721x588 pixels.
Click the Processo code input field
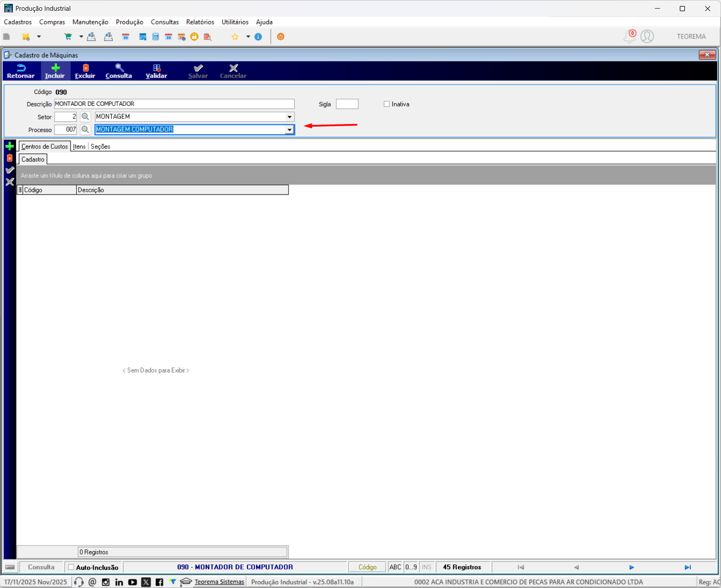point(65,129)
